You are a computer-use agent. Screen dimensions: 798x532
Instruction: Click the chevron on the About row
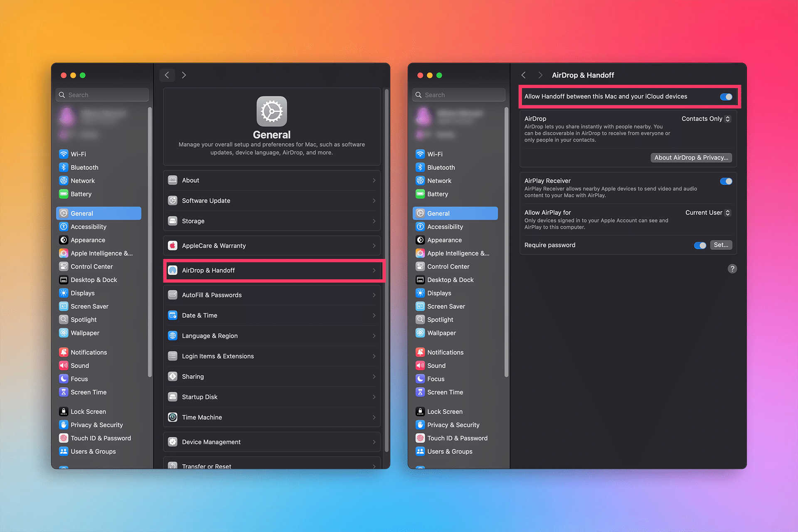pyautogui.click(x=374, y=180)
